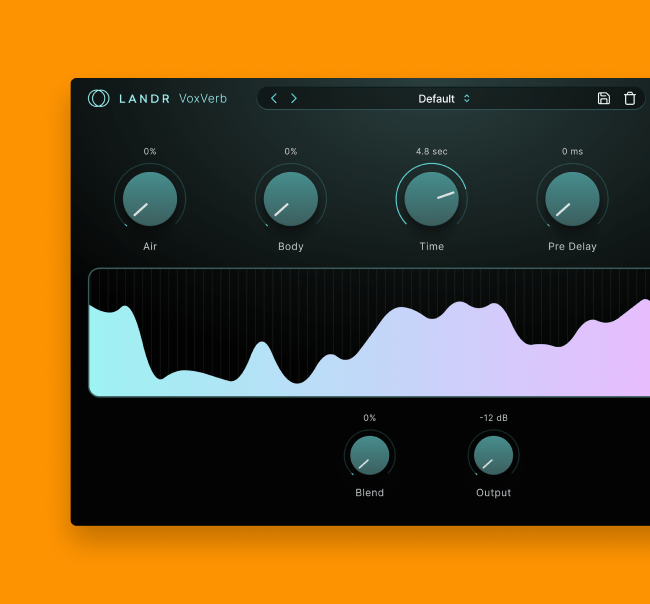The image size is (650, 604).
Task: Click the 0% value above Blend
Action: (x=370, y=418)
